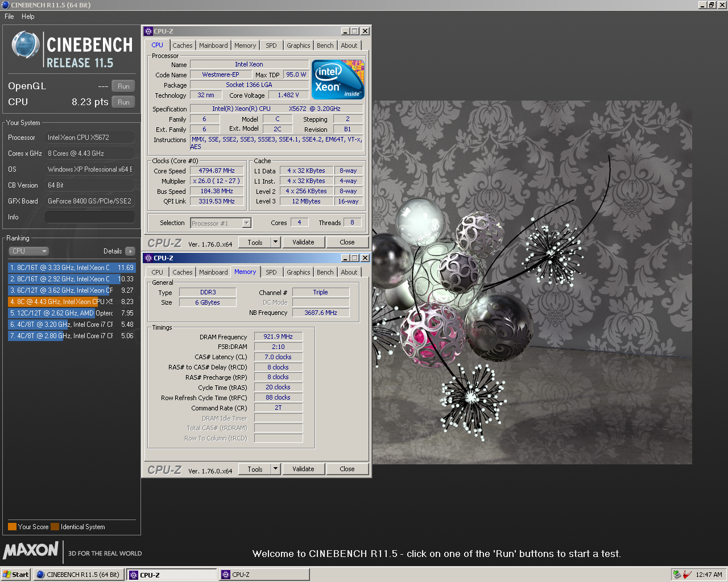The height and width of the screenshot is (582, 728).
Task: Select ranking row 5, 12C/12T AMD Opteron
Action: point(72,313)
